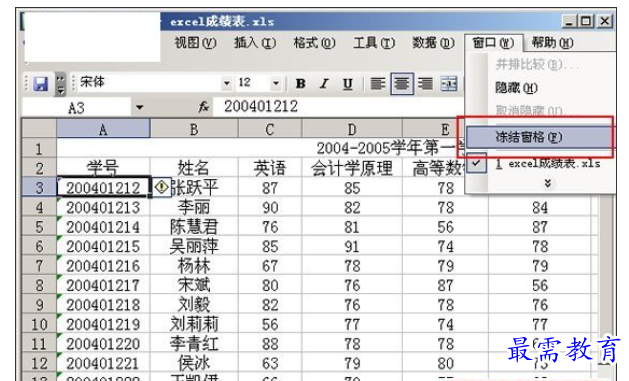Select column D header

pyautogui.click(x=352, y=129)
